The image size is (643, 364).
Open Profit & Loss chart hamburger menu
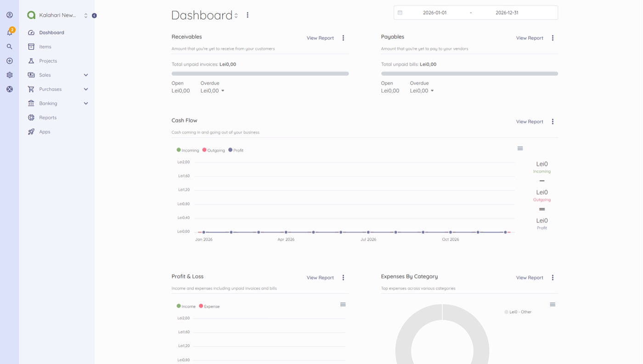[x=343, y=304]
